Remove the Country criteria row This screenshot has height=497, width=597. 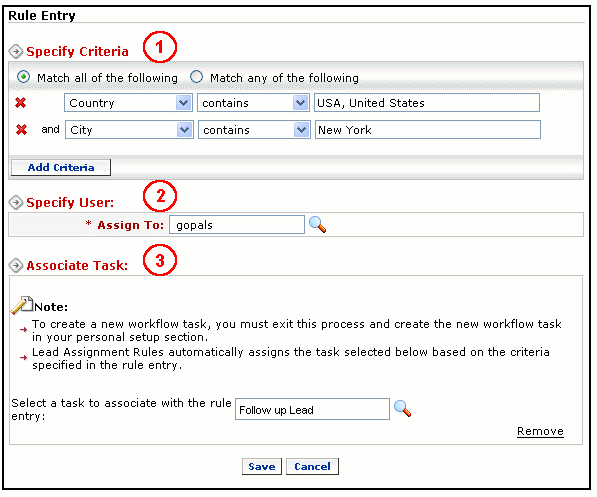coord(21,103)
